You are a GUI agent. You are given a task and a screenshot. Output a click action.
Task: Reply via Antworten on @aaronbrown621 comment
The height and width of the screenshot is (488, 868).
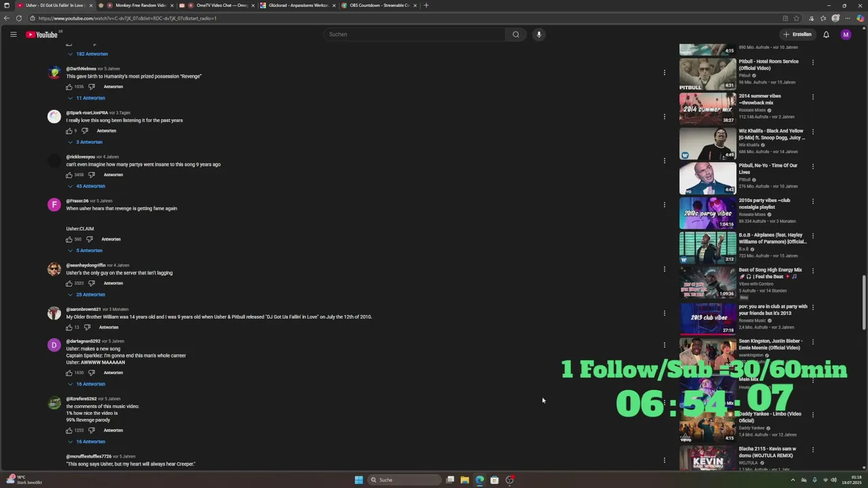pyautogui.click(x=108, y=327)
